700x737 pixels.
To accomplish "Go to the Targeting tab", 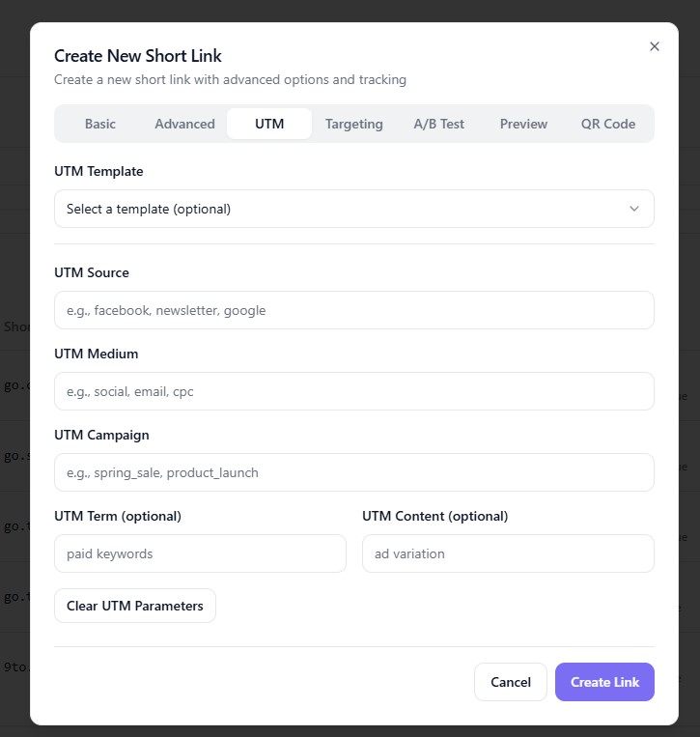I will tap(353, 124).
